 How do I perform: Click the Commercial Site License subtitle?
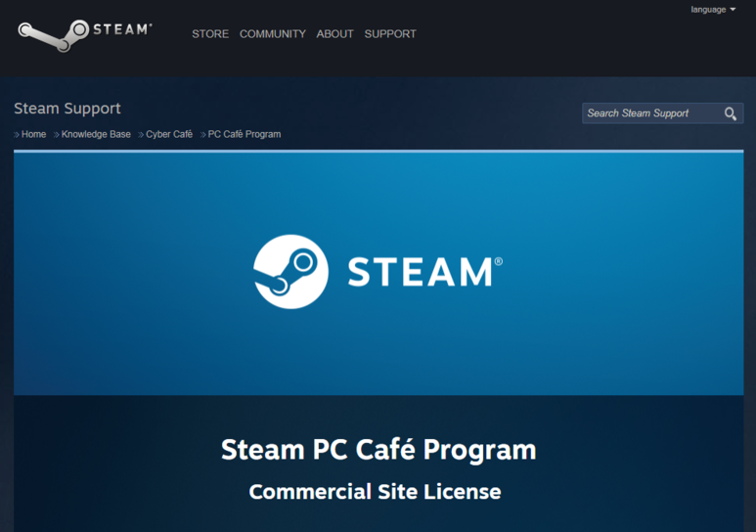point(376,492)
